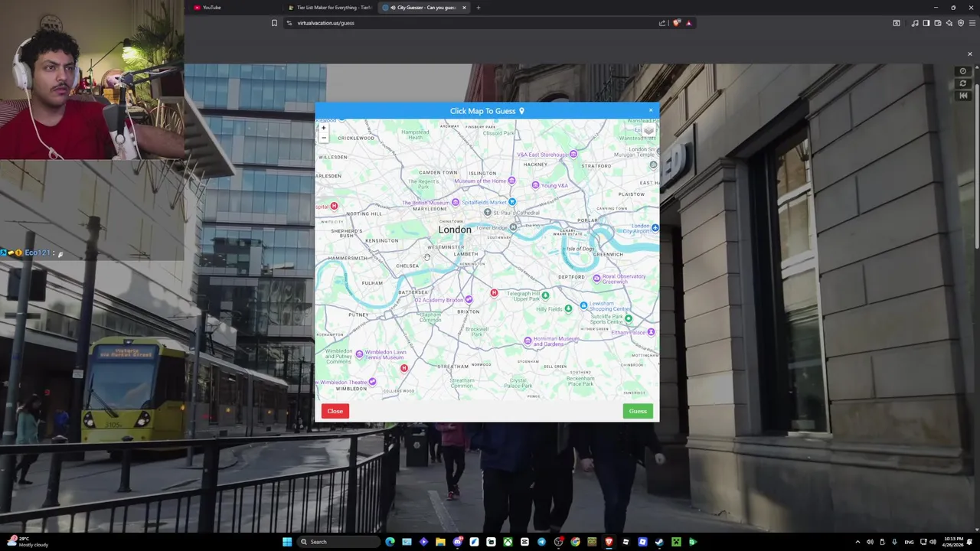Image resolution: width=980 pixels, height=551 pixels.
Task: Close the Click Map To Guess dialog
Action: pos(651,110)
